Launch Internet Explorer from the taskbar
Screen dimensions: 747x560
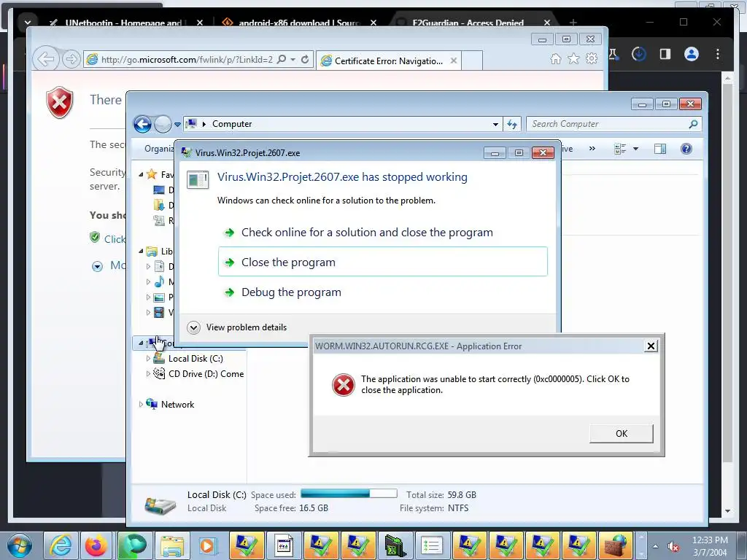pyautogui.click(x=61, y=545)
